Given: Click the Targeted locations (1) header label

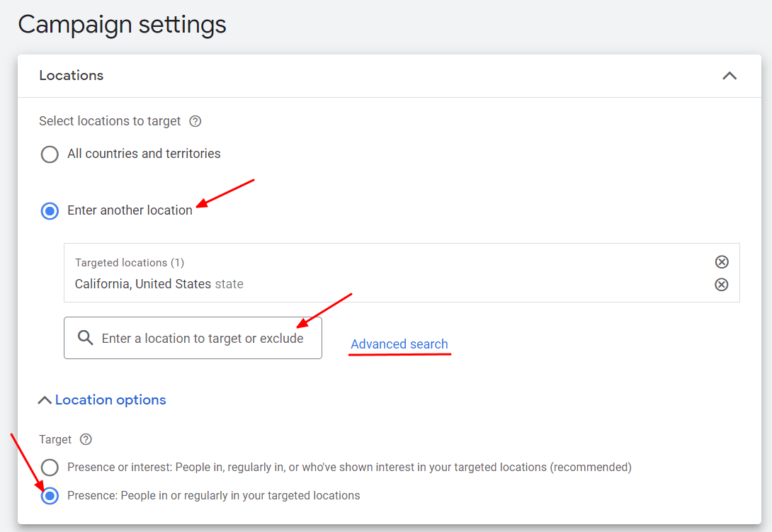Looking at the screenshot, I should [130, 263].
